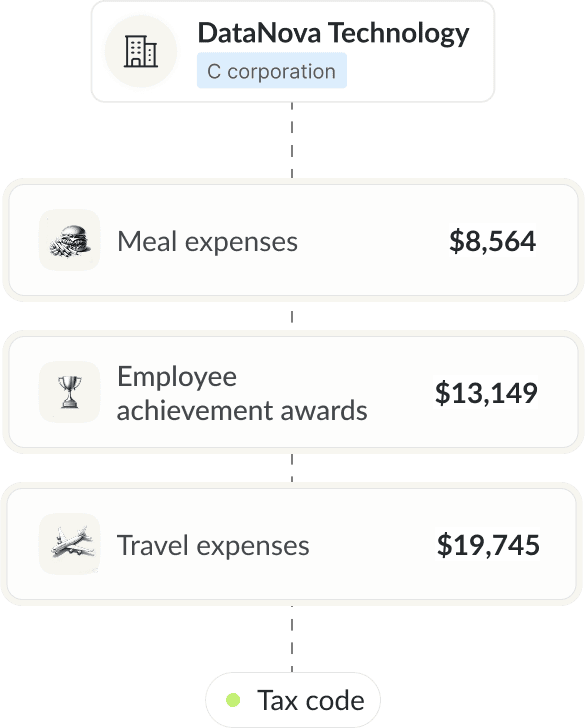Select Employee achievement awards label

[x=242, y=393]
